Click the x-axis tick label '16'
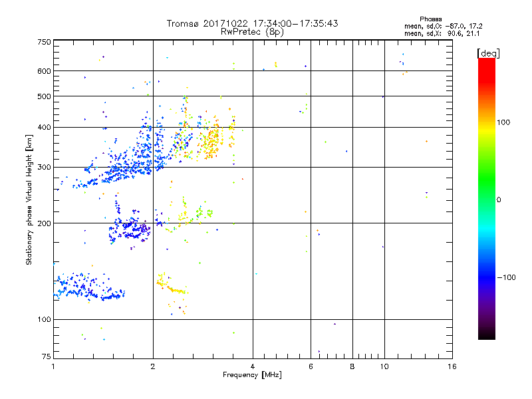532x399 pixels. click(x=452, y=366)
